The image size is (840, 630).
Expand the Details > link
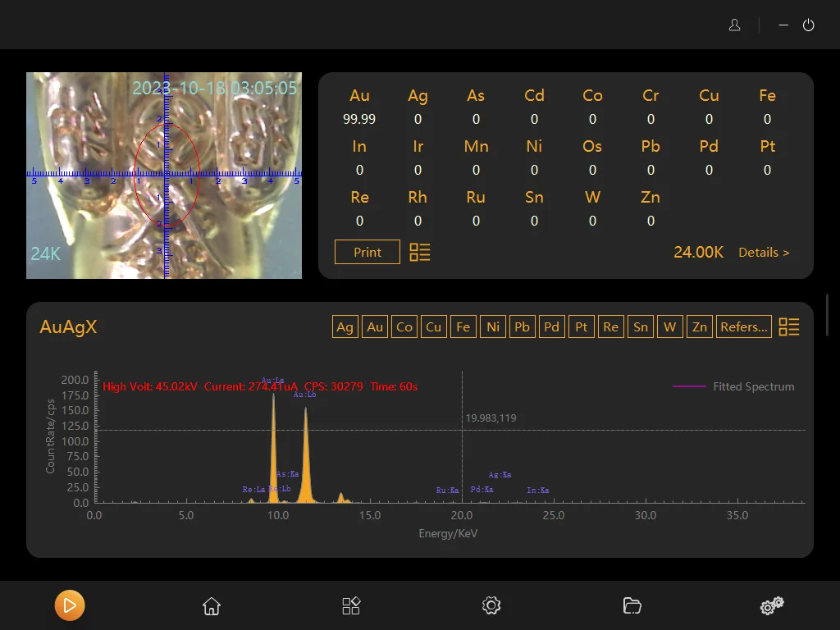coord(764,253)
